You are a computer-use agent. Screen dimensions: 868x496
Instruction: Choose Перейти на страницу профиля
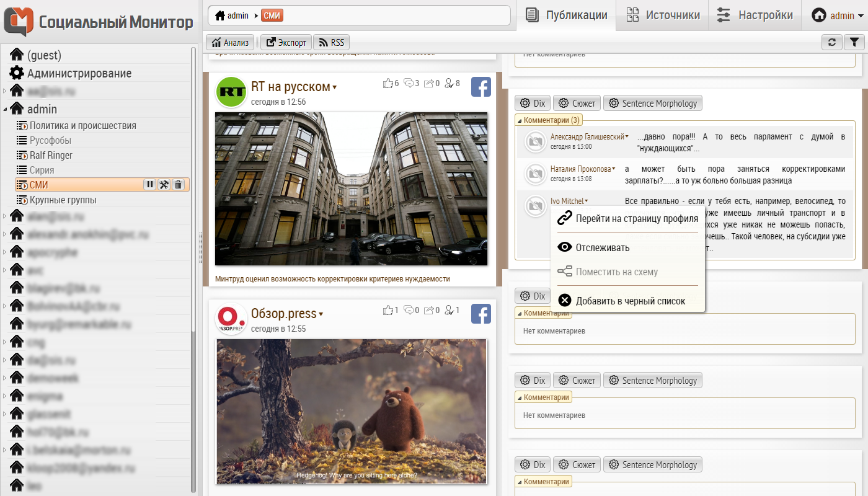tap(627, 218)
